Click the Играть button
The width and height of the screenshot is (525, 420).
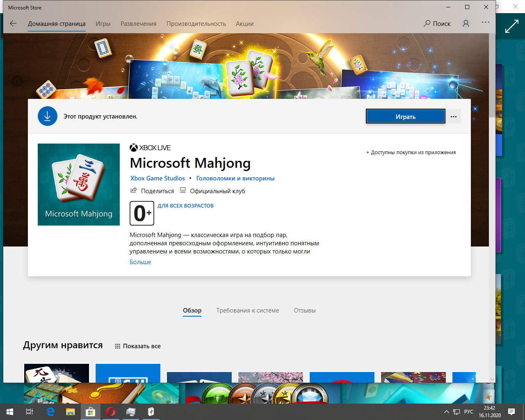coord(406,116)
